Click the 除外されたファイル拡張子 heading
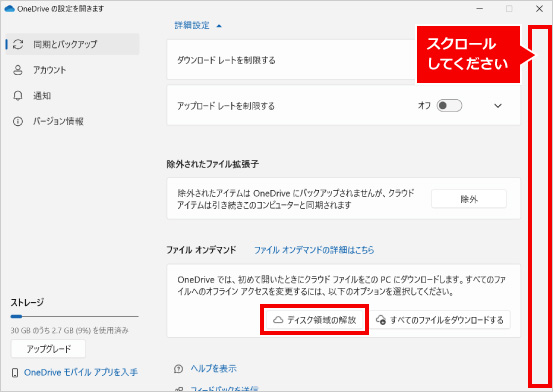 pos(213,164)
